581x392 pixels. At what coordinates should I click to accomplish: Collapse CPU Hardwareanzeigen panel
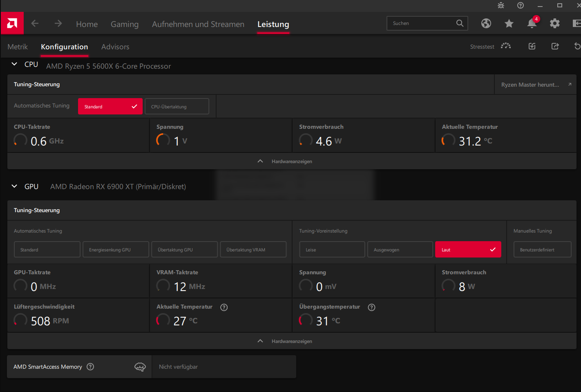tap(292, 161)
